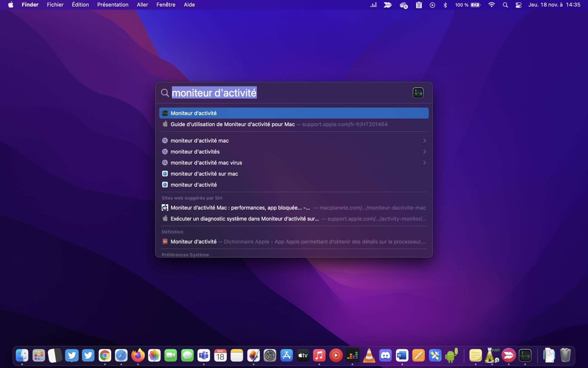Open the Notes app in the Dock
Image resolution: width=588 pixels, height=368 pixels.
click(237, 355)
